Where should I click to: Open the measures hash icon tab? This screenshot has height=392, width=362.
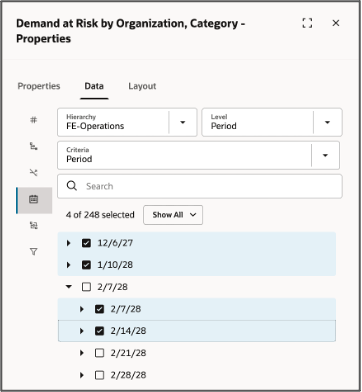[33, 120]
